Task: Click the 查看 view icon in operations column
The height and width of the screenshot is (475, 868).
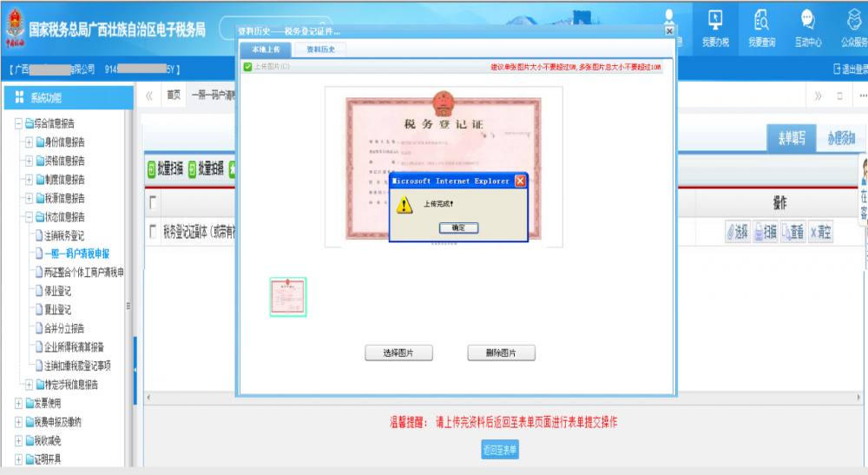Action: [x=786, y=232]
